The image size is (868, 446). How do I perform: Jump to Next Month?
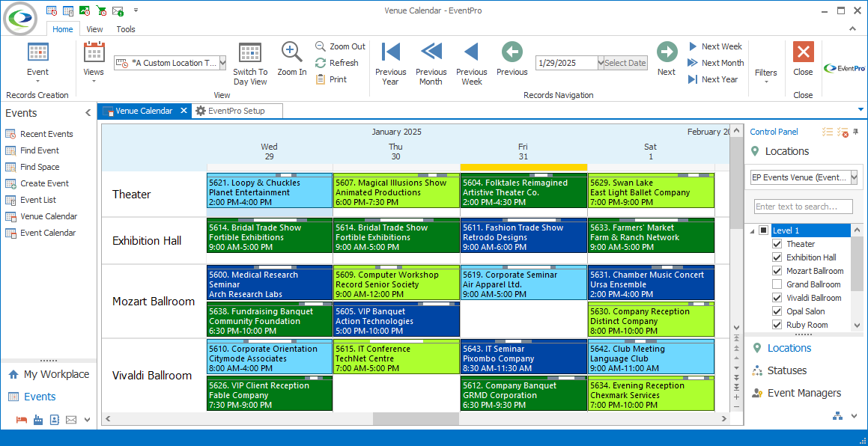[x=716, y=63]
